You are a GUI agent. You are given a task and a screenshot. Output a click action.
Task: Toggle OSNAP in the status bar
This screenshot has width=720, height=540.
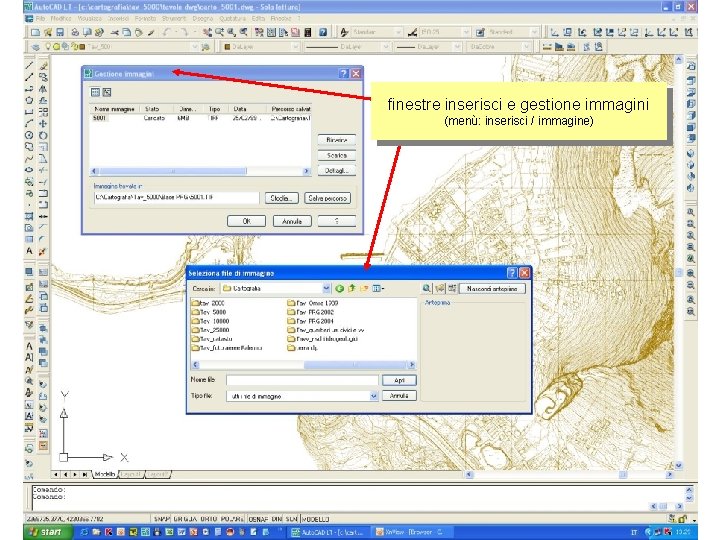[259, 519]
